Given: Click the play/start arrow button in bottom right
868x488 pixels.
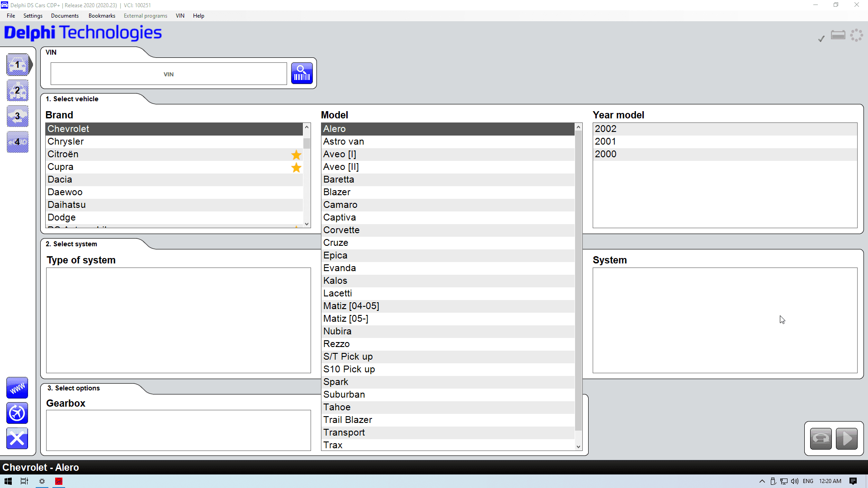Looking at the screenshot, I should tap(848, 438).
